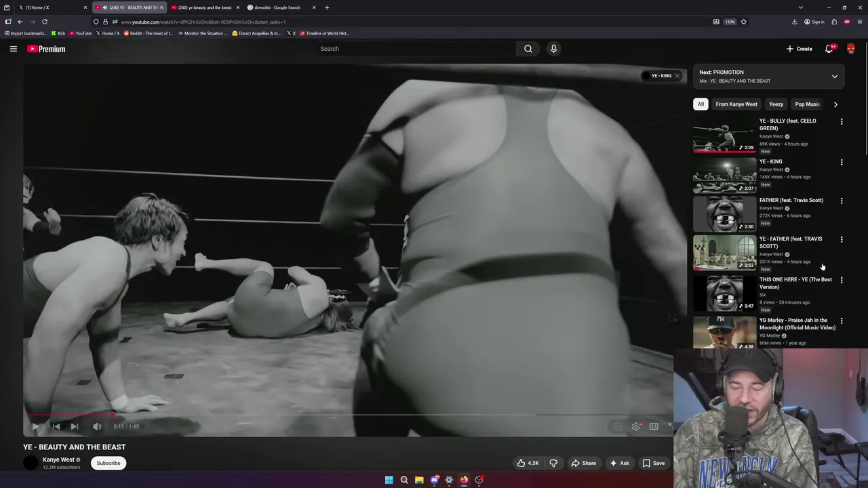Click the YouTube search magnifier button
Screen dimensions: 868x488
tap(528, 49)
